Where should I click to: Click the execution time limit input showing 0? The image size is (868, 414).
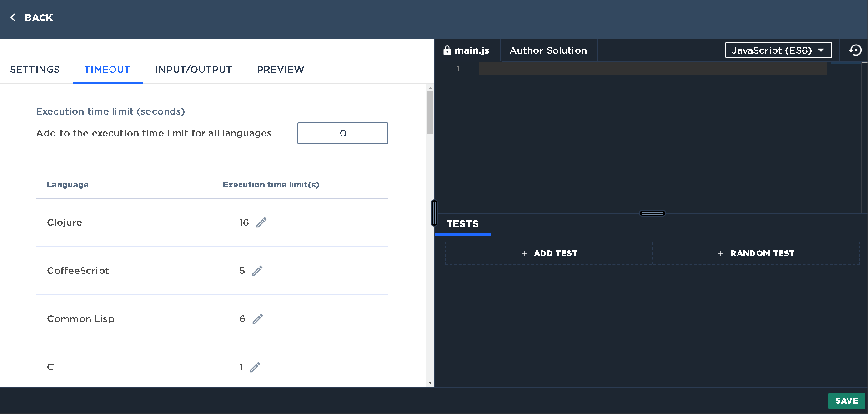pos(342,133)
